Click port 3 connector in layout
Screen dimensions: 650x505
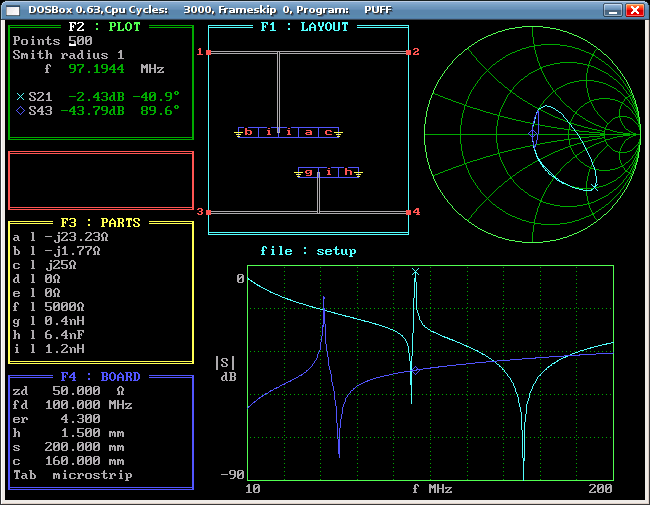click(209, 212)
